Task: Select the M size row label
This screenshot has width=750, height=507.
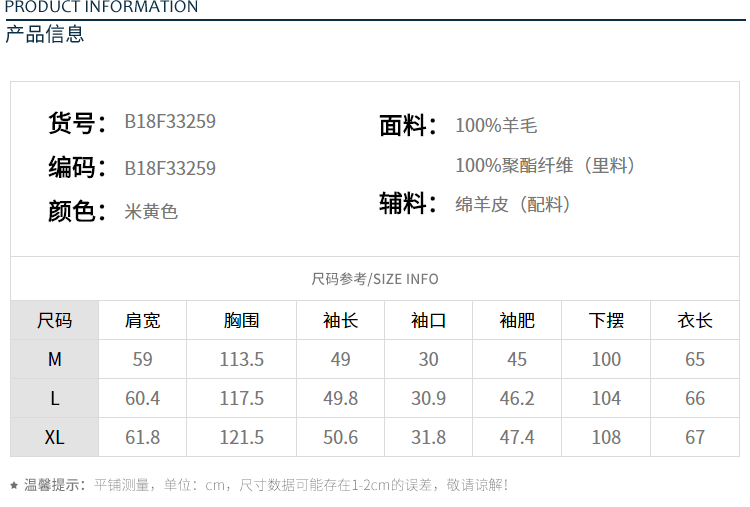Action: coord(55,359)
